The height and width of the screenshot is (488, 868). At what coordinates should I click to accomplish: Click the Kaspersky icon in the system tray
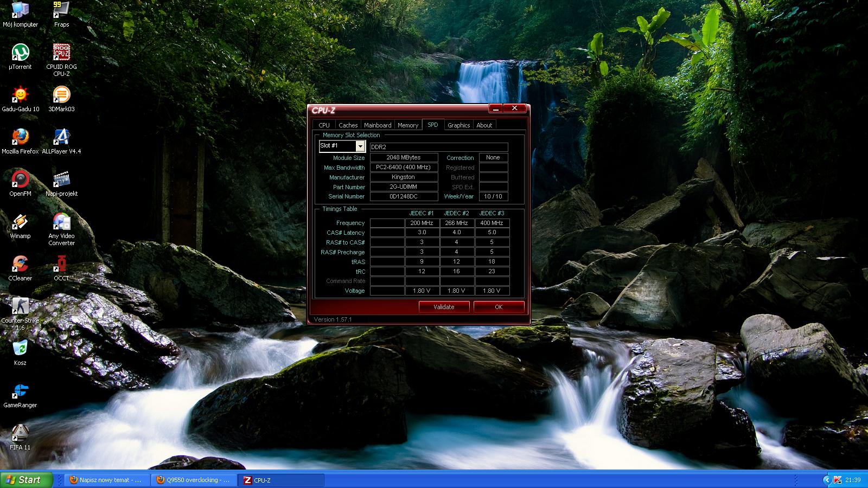pos(837,480)
